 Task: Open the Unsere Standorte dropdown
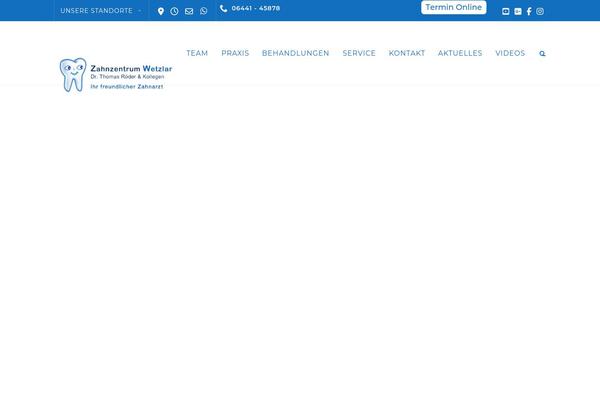[101, 11]
